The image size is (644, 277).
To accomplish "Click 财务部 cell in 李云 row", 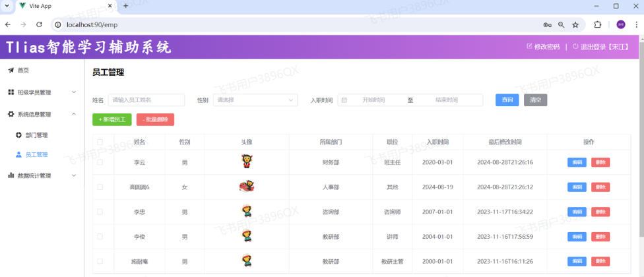I will (331, 162).
